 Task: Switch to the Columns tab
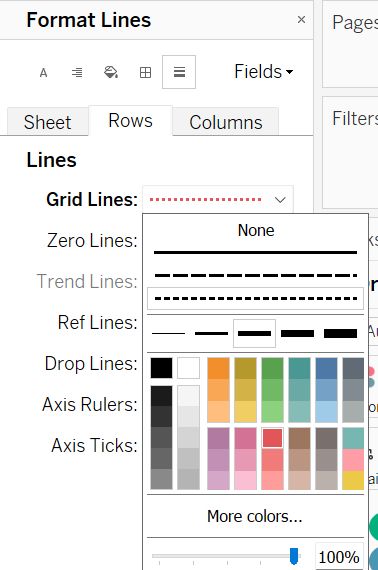coord(226,122)
